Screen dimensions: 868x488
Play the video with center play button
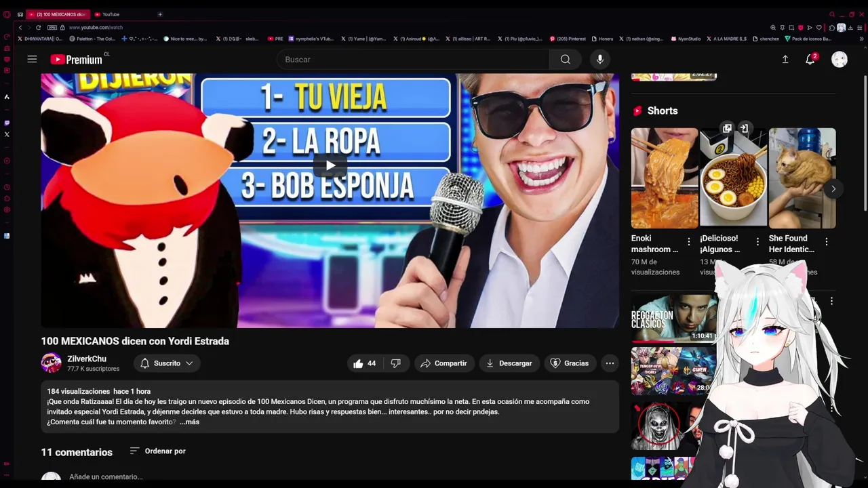pos(330,165)
